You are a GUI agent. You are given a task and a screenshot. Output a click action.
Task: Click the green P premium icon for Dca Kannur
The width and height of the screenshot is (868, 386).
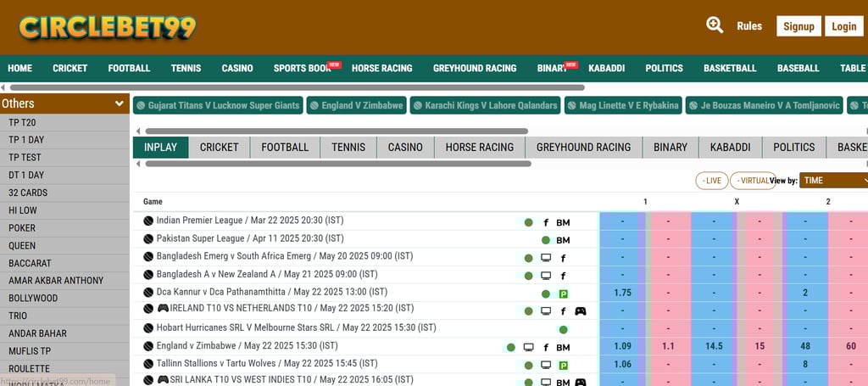(x=564, y=294)
